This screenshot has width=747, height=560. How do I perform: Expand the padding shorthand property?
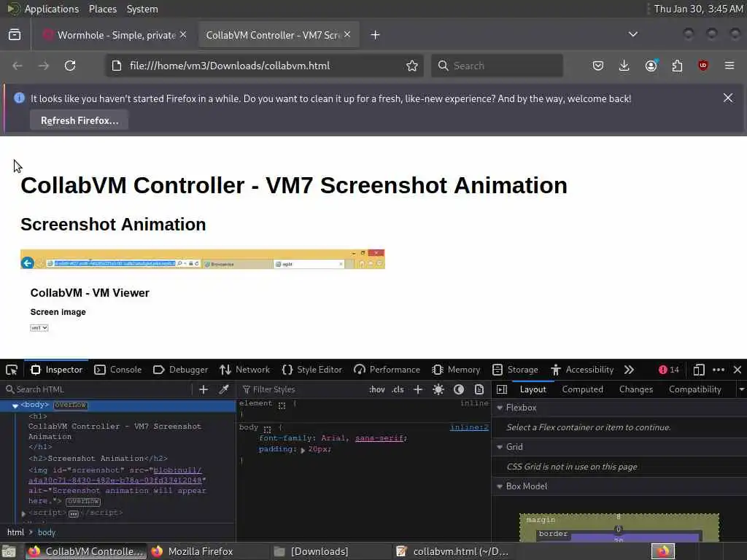coord(303,449)
